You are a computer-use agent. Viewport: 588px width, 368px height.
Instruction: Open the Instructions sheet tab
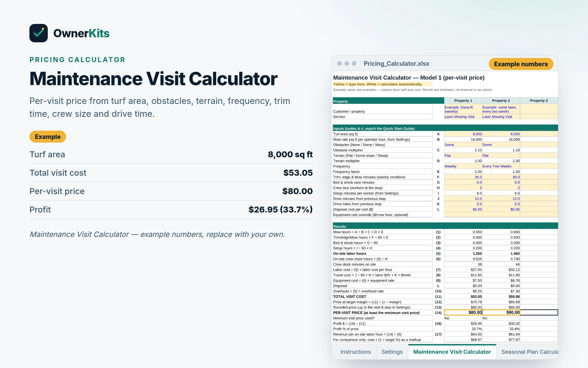click(x=355, y=352)
